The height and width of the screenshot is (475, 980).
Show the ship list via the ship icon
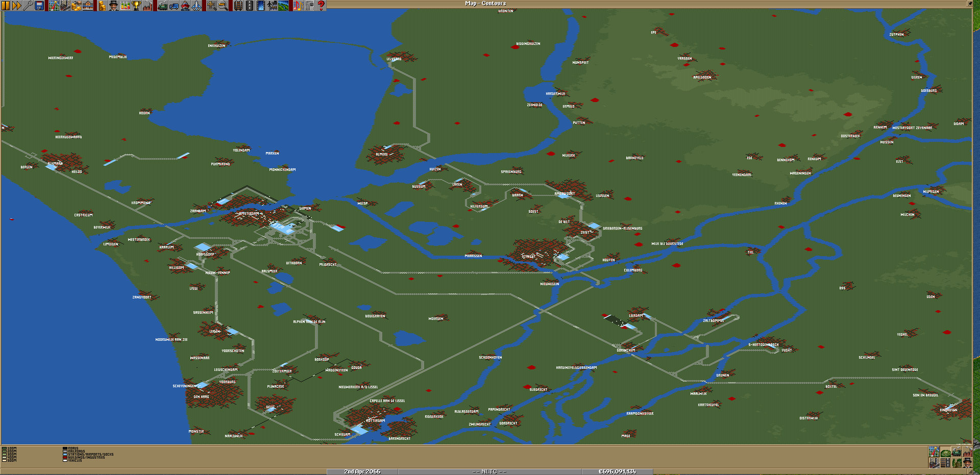coord(185,6)
